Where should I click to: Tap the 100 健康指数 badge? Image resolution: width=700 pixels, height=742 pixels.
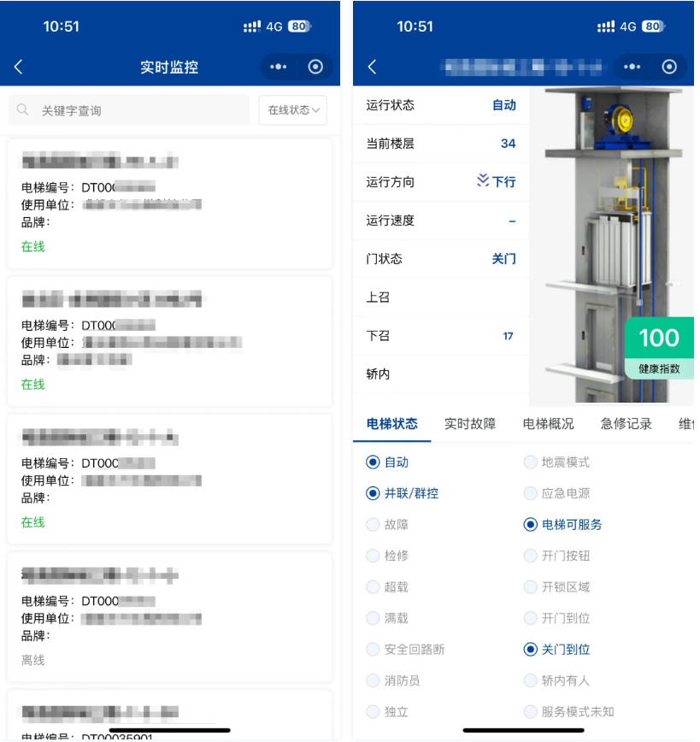click(x=659, y=348)
